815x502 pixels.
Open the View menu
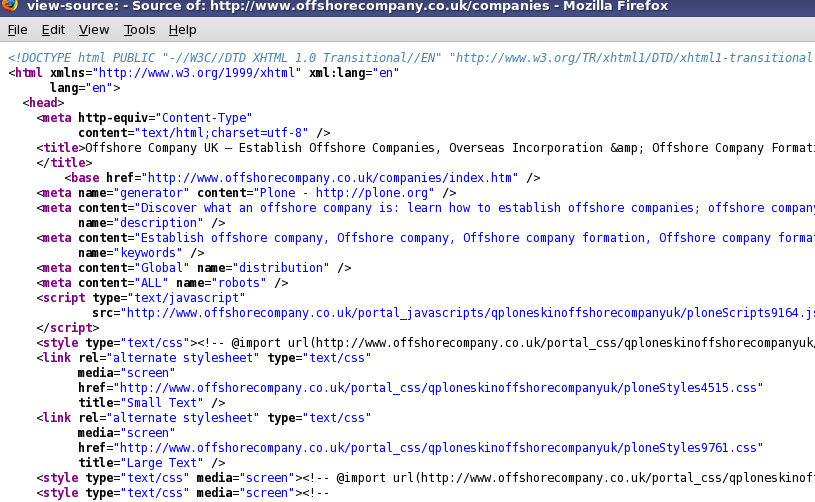(94, 30)
